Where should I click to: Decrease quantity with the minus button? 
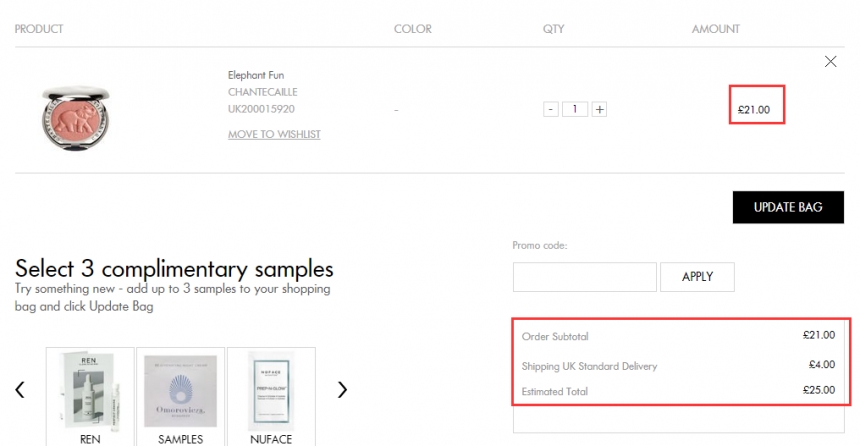[551, 109]
